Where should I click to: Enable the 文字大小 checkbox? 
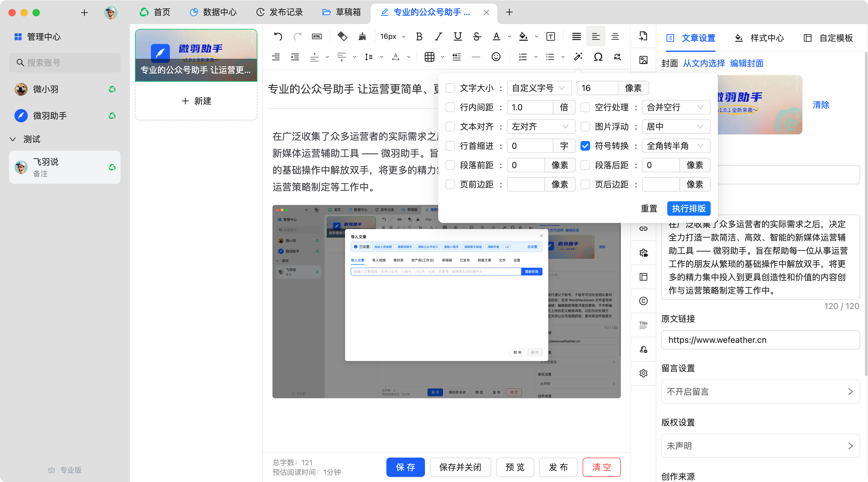(450, 88)
